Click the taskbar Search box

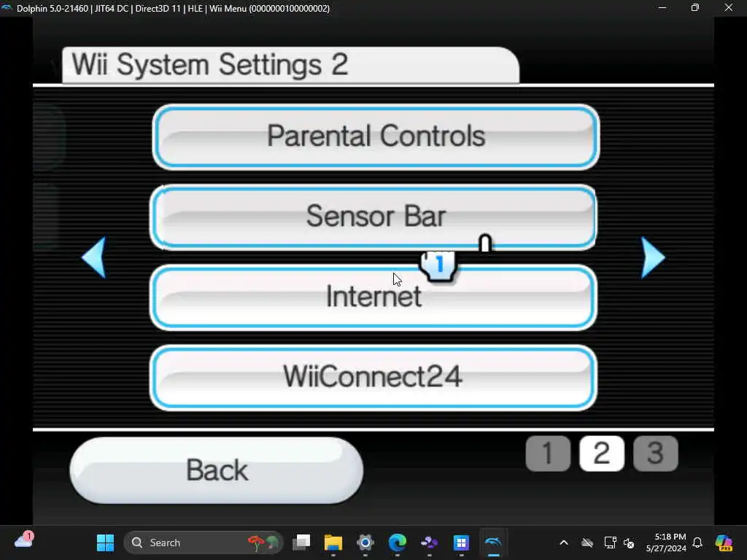coord(204,542)
